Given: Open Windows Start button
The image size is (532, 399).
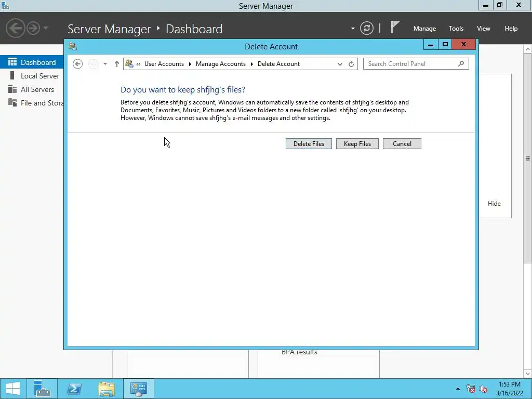Looking at the screenshot, I should (x=13, y=389).
